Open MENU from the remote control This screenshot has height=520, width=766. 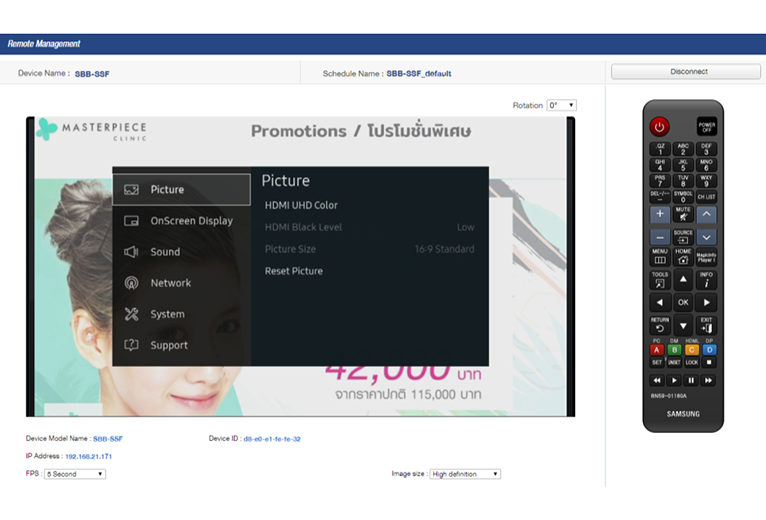point(659,257)
